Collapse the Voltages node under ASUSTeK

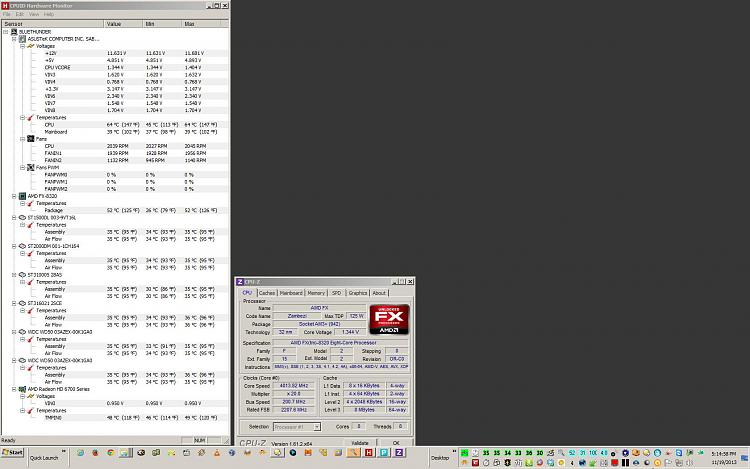[x=22, y=46]
